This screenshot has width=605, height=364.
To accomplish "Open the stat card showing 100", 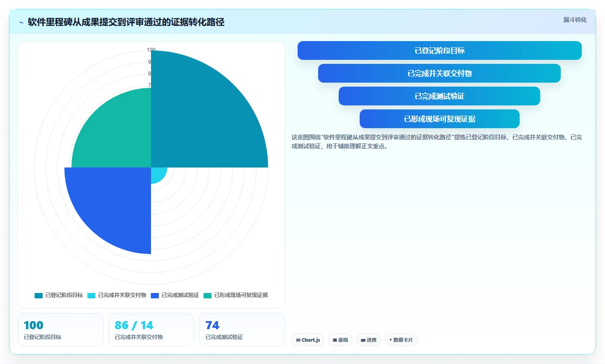I will [x=60, y=330].
